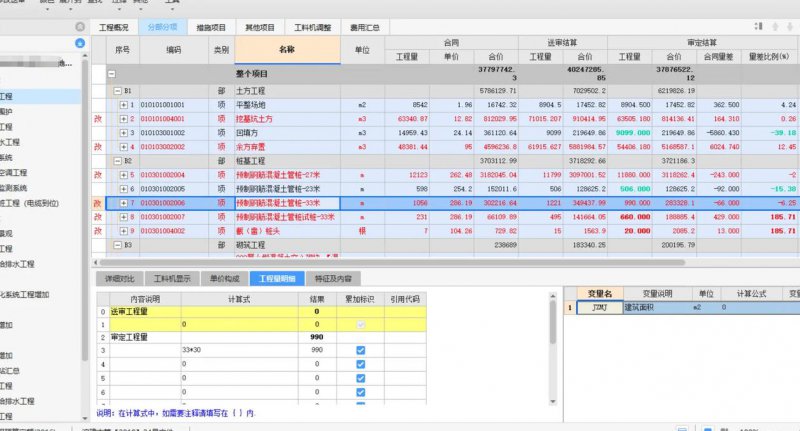Switch to the 特征及内容 bottom tab
Viewport: 800px width, 431px height.
[333, 278]
